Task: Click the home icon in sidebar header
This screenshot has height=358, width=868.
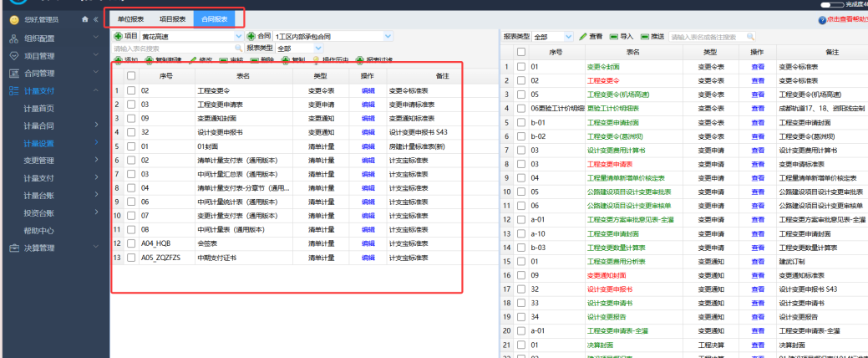Action: [84, 19]
